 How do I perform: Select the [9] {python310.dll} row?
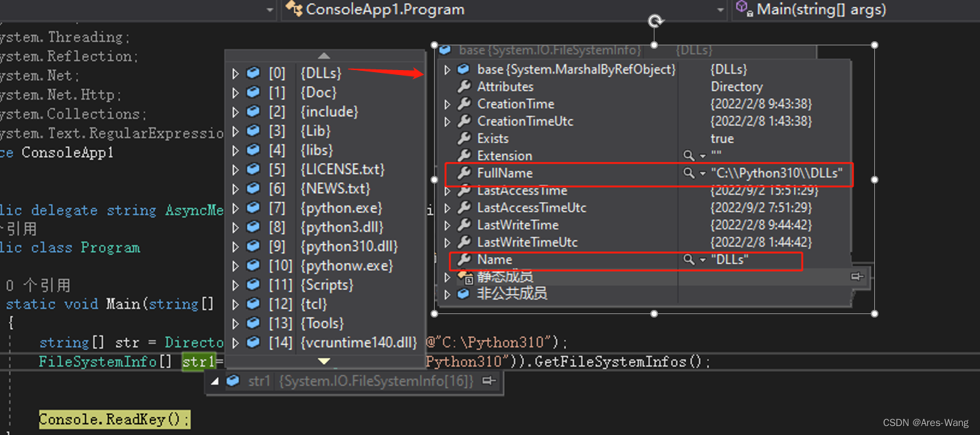(326, 246)
